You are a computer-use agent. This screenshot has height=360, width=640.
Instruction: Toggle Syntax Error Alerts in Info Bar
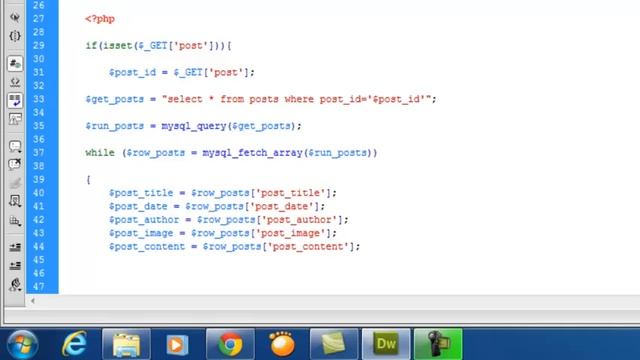click(15, 119)
